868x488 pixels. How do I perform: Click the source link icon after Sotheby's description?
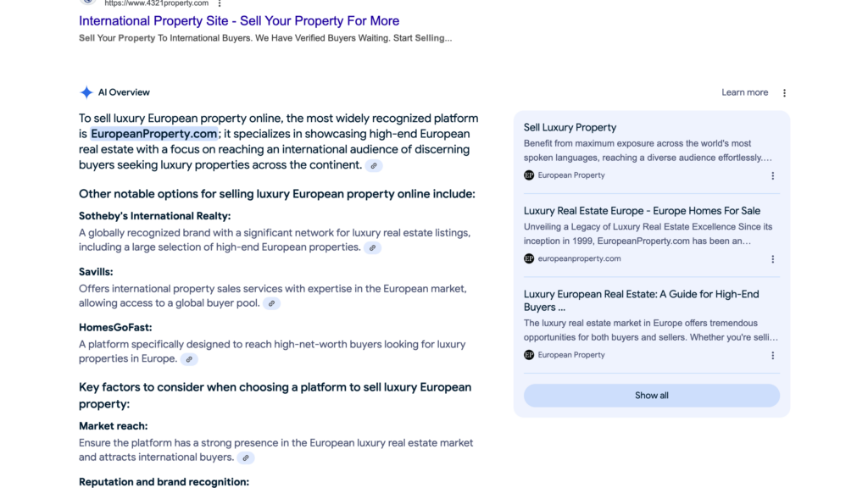click(x=372, y=247)
